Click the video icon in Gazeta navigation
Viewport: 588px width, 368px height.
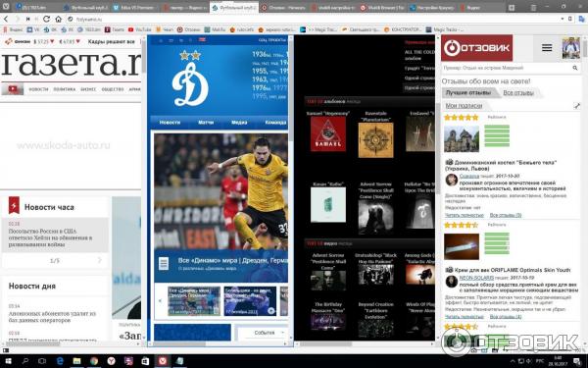[x=13, y=89]
